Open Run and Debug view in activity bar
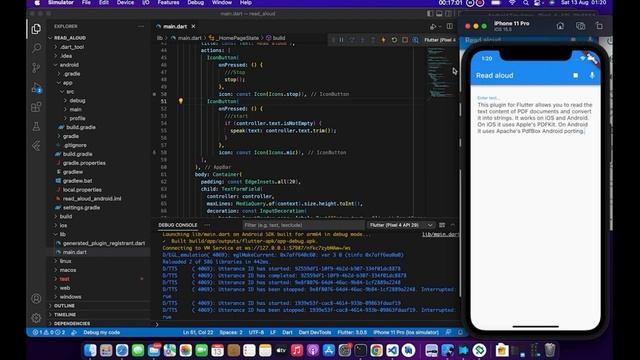 (x=36, y=87)
